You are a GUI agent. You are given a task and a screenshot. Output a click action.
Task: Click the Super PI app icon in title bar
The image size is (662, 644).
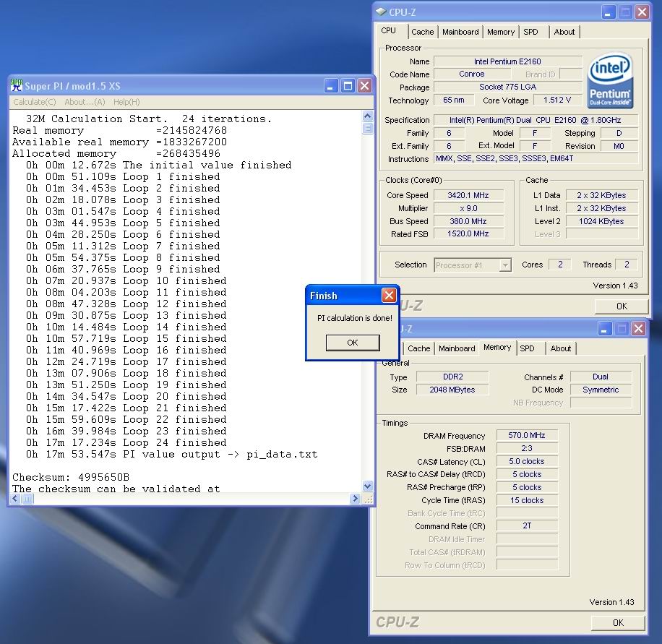17,86
